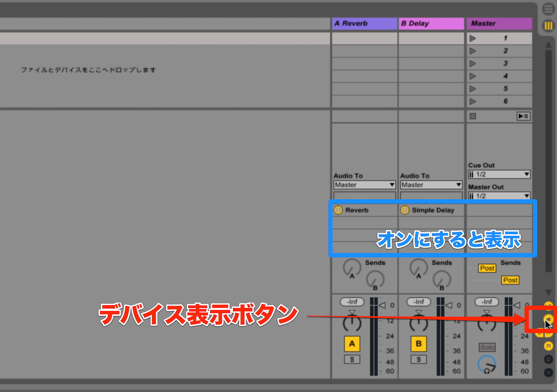Image resolution: width=557 pixels, height=392 pixels.
Task: Click A Reverb volume fader handle
Action: click(x=381, y=305)
